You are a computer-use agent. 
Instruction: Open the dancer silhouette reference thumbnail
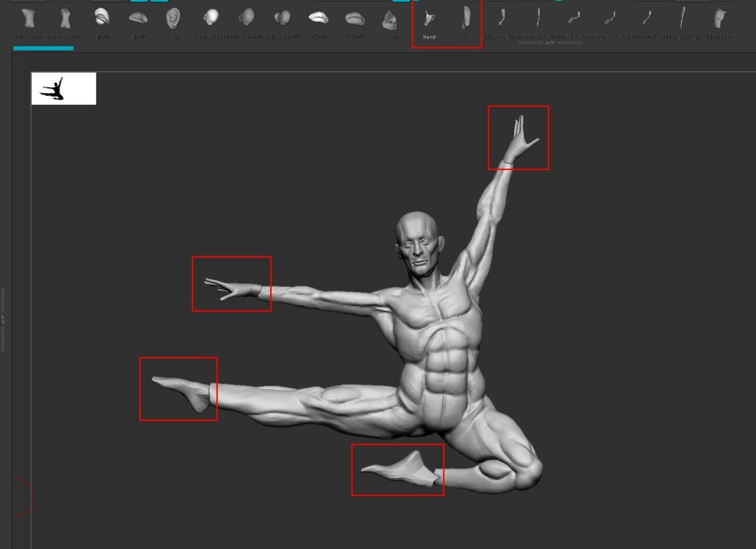click(64, 88)
